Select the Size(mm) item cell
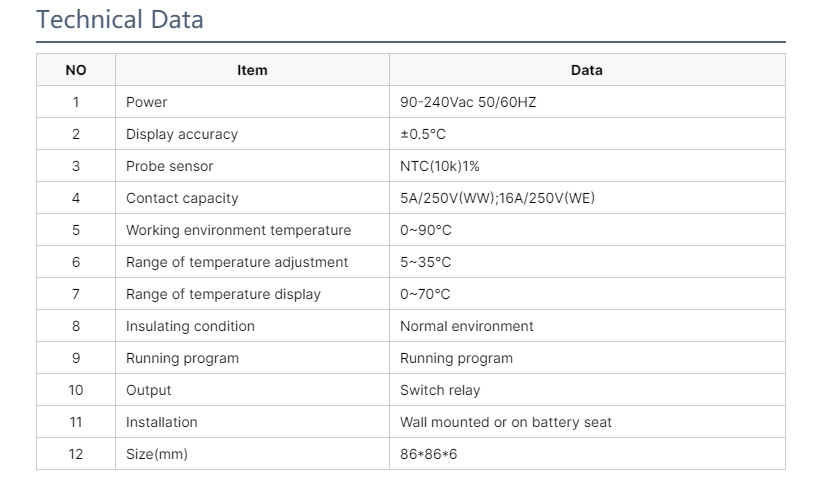 click(157, 454)
